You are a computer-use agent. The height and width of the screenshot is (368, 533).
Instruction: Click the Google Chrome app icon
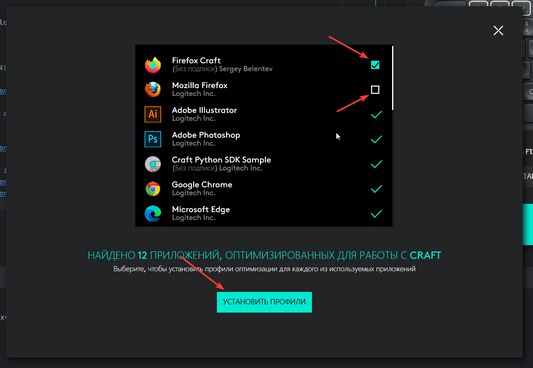click(x=153, y=189)
